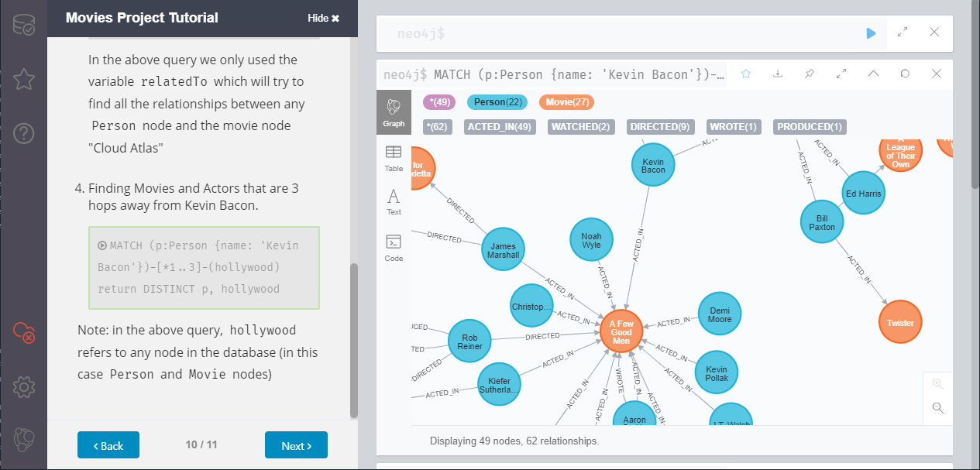Viewport: 980px width, 470px height.
Task: Expand the result frame to fullscreen
Action: 841,74
